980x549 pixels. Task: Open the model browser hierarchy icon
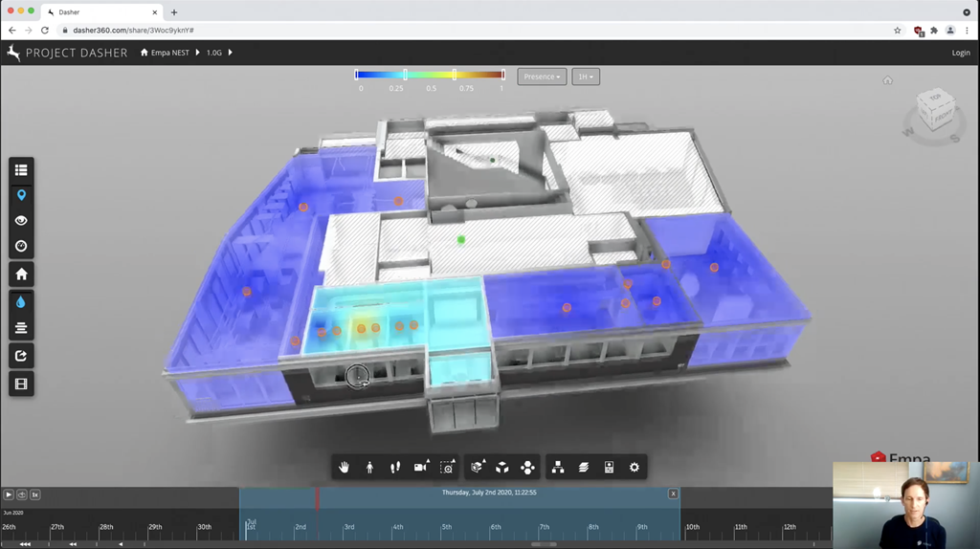point(558,467)
